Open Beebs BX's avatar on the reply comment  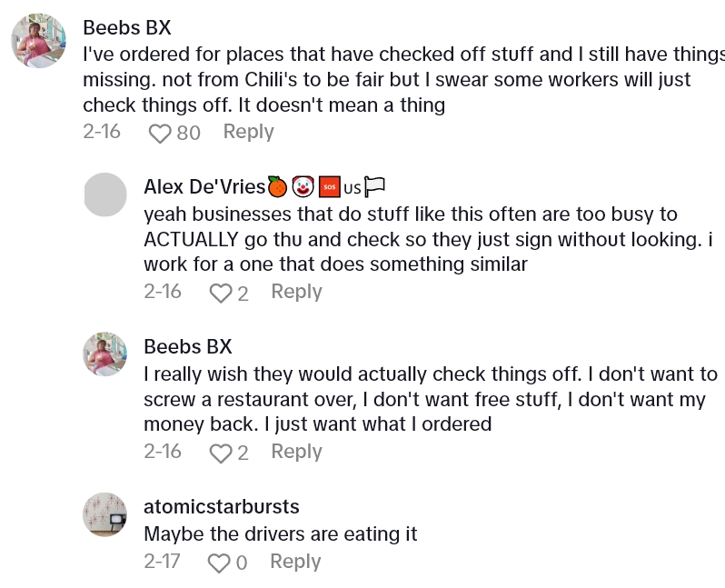tap(104, 354)
